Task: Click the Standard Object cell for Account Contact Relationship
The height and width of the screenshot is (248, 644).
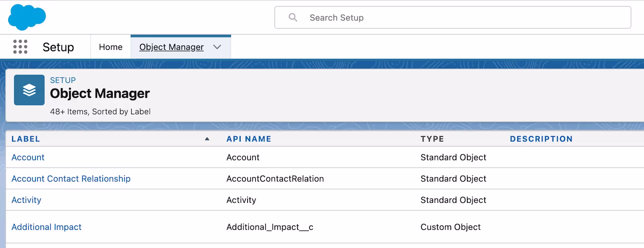Action: coord(453,179)
